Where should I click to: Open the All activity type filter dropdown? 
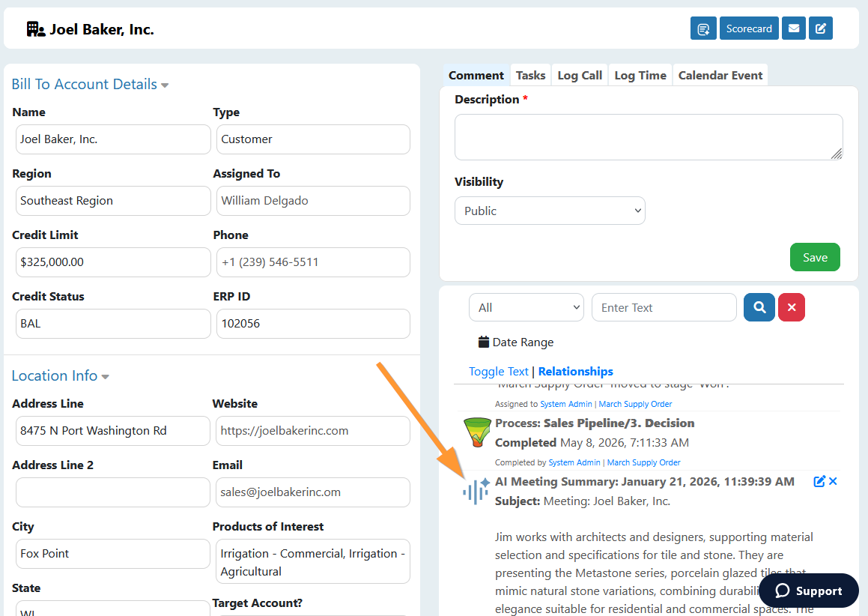[x=526, y=307]
